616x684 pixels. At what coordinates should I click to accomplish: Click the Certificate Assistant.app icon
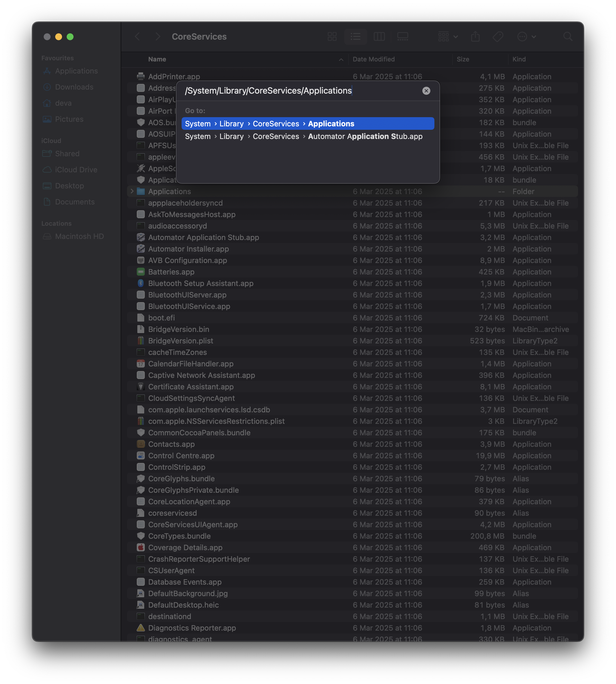(x=140, y=387)
